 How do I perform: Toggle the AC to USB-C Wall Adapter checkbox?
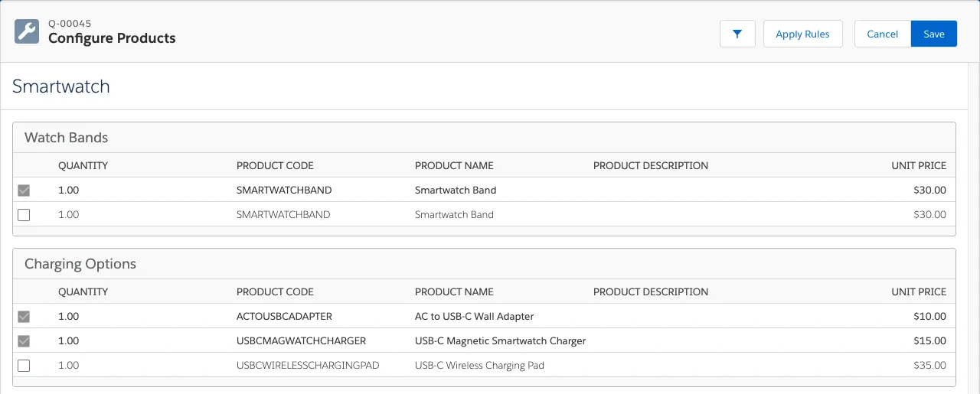pos(24,317)
